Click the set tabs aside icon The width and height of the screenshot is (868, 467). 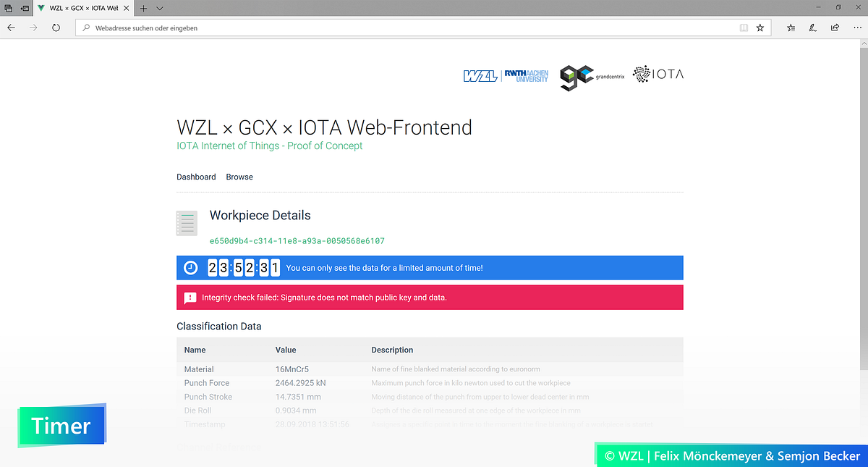(25, 8)
